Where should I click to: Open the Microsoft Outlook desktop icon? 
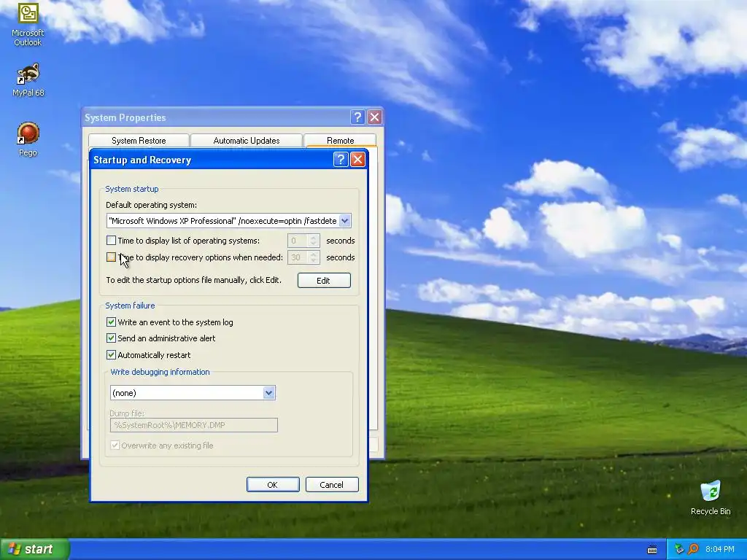click(x=28, y=24)
